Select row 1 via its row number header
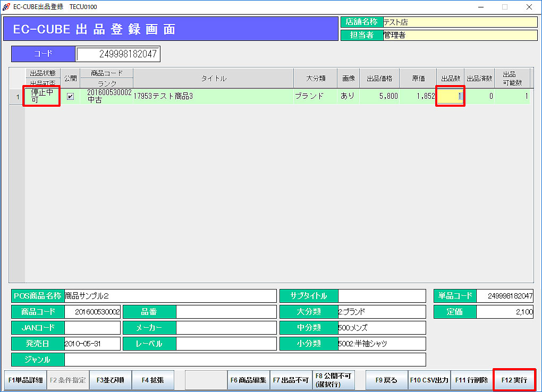Viewport: 542px width, 392px height. (17, 97)
